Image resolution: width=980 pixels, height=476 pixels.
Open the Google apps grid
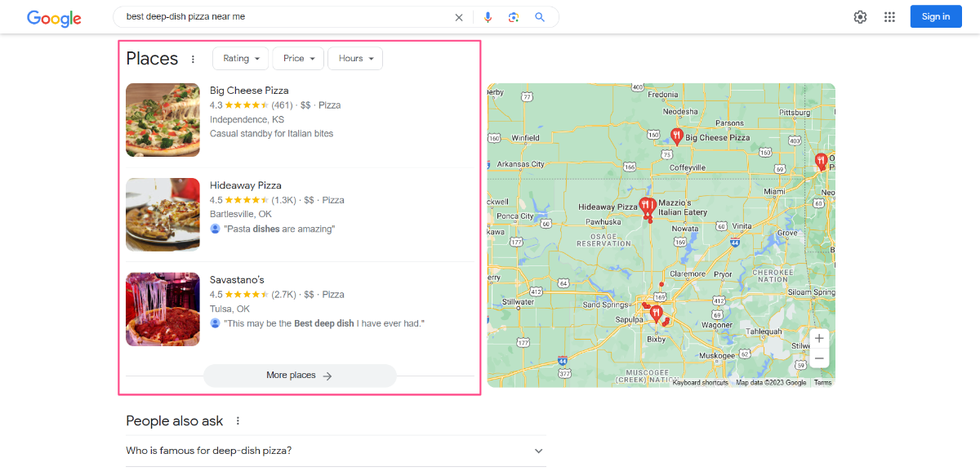pos(890,17)
